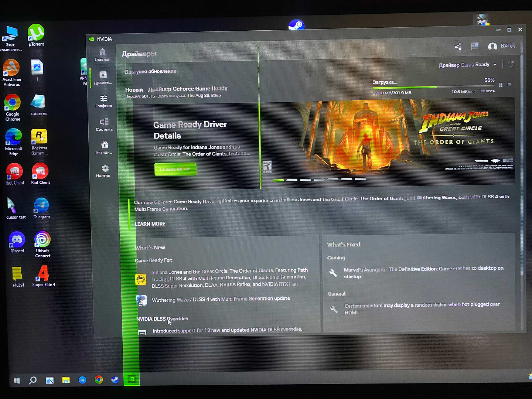Viewport: 532px width, 399px height.
Task: Open Telegram from the taskbar
Action: pyautogui.click(x=82, y=380)
